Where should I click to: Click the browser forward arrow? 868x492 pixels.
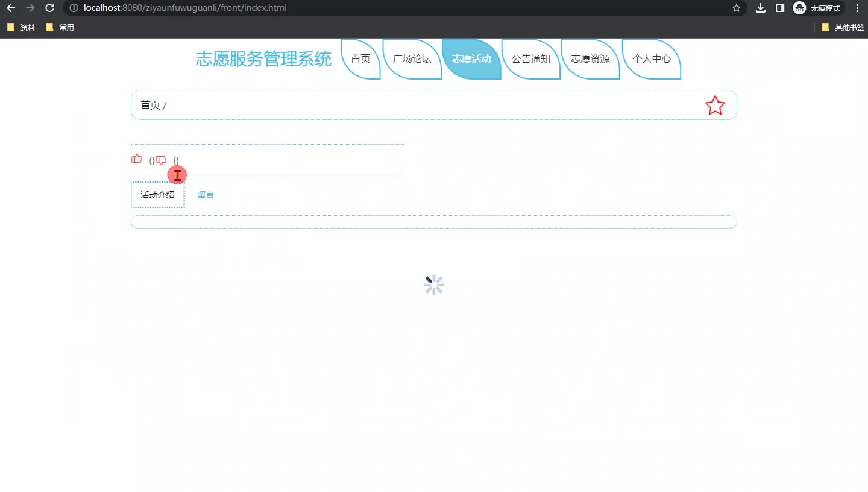tap(30, 8)
